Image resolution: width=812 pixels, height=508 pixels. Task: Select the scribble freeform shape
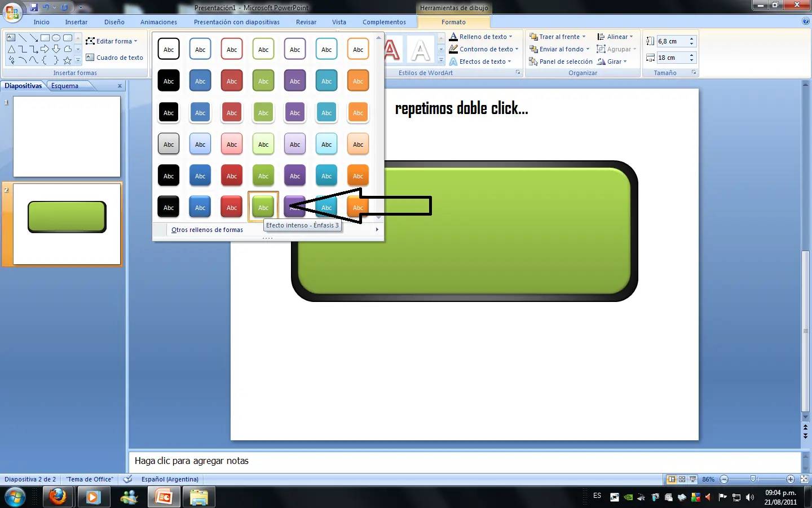pyautogui.click(x=11, y=60)
